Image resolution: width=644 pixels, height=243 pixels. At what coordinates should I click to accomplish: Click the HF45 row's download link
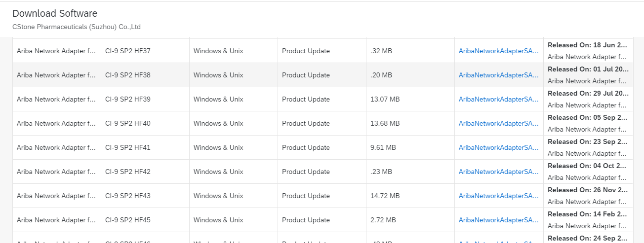[x=498, y=220]
